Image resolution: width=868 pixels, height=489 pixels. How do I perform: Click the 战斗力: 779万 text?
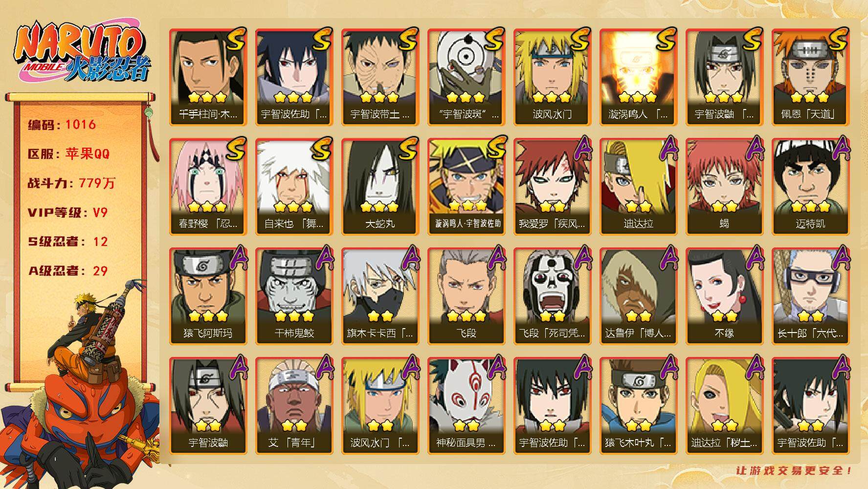click(x=72, y=183)
